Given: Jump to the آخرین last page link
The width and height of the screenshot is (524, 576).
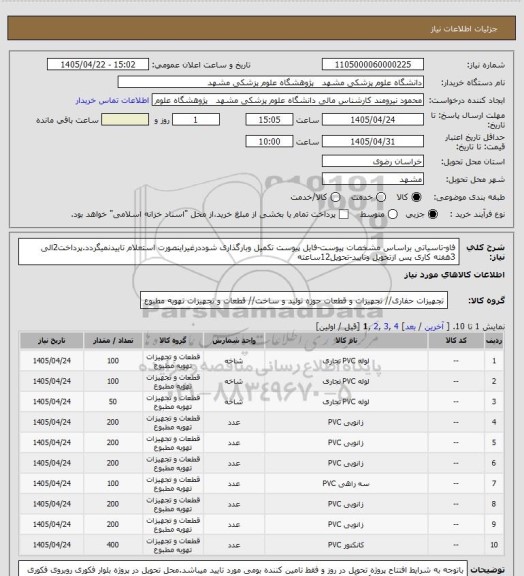Looking at the screenshot, I should [x=434, y=326].
